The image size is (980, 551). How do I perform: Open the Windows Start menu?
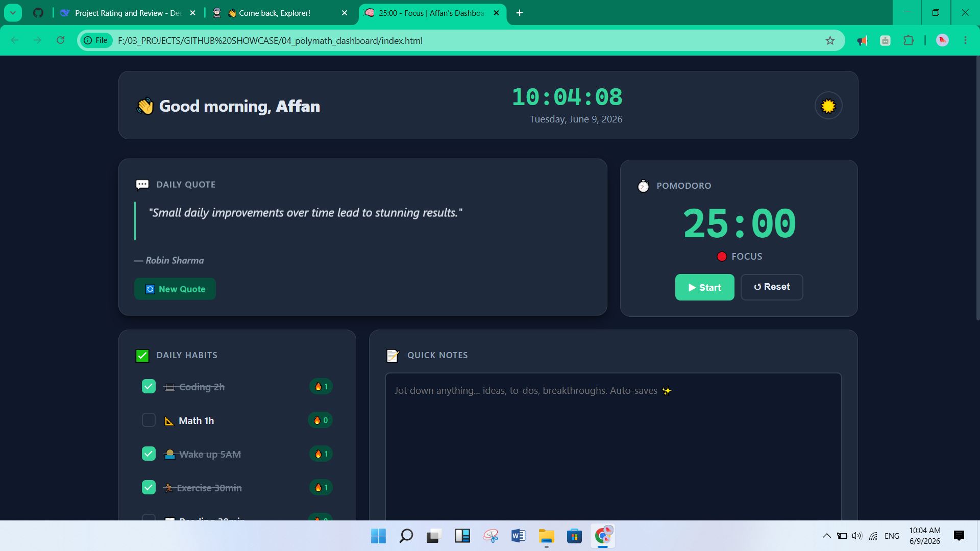(378, 536)
